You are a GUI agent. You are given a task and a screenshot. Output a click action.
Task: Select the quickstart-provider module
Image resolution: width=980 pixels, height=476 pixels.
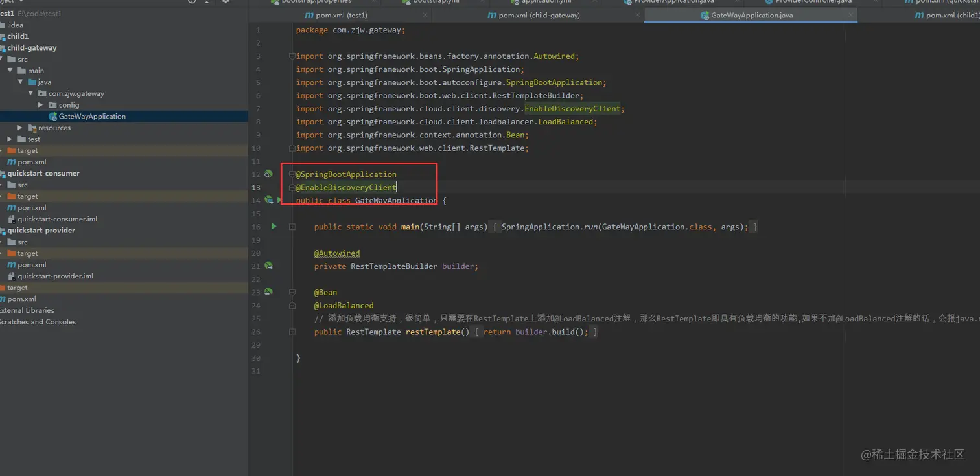click(x=41, y=231)
